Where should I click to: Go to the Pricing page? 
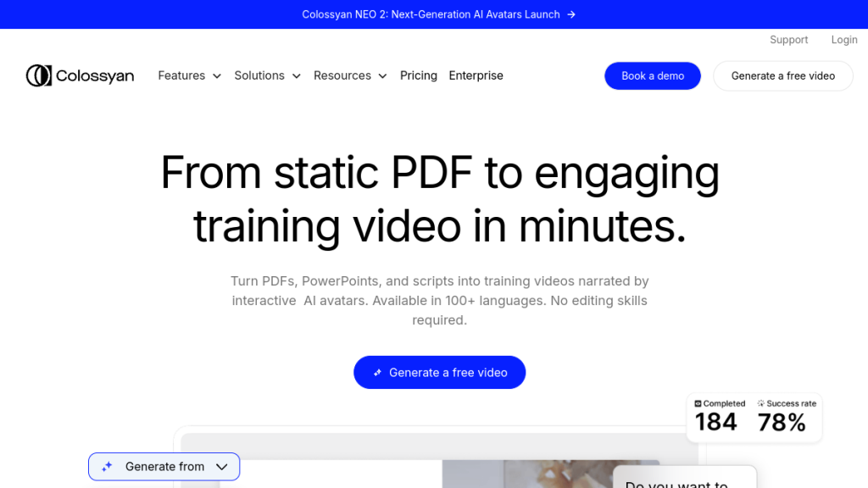(419, 75)
